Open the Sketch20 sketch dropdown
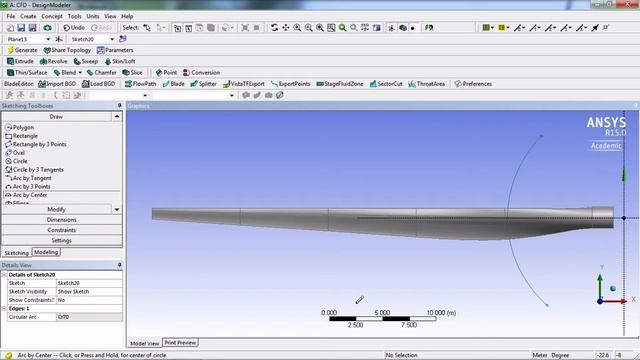Viewport: 640px width, 360px height. point(112,39)
